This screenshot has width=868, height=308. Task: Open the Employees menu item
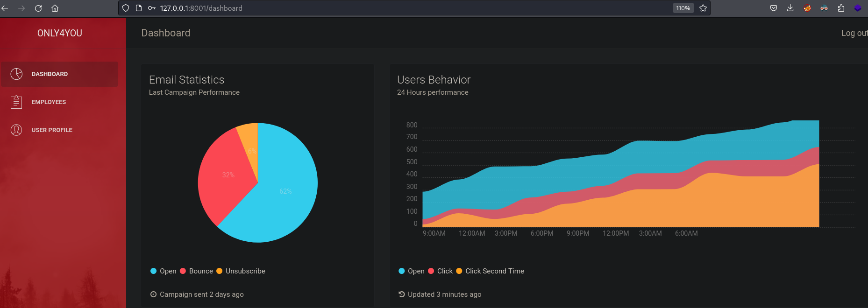[x=49, y=102]
